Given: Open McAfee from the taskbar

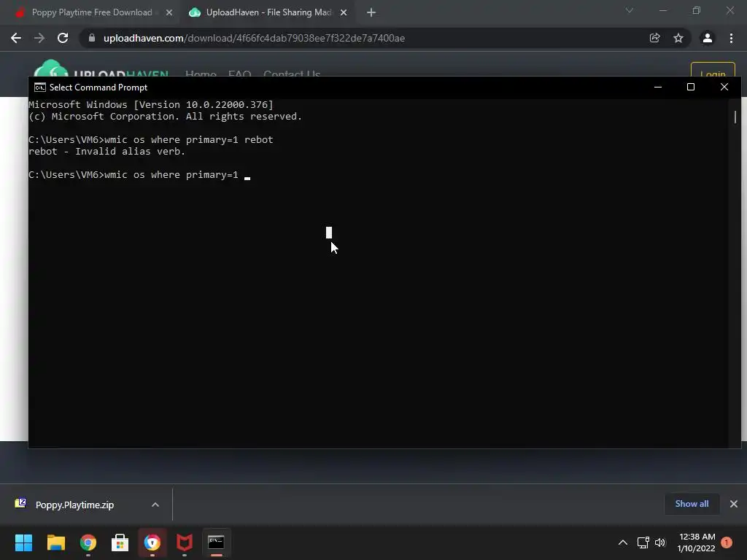Looking at the screenshot, I should point(185,542).
